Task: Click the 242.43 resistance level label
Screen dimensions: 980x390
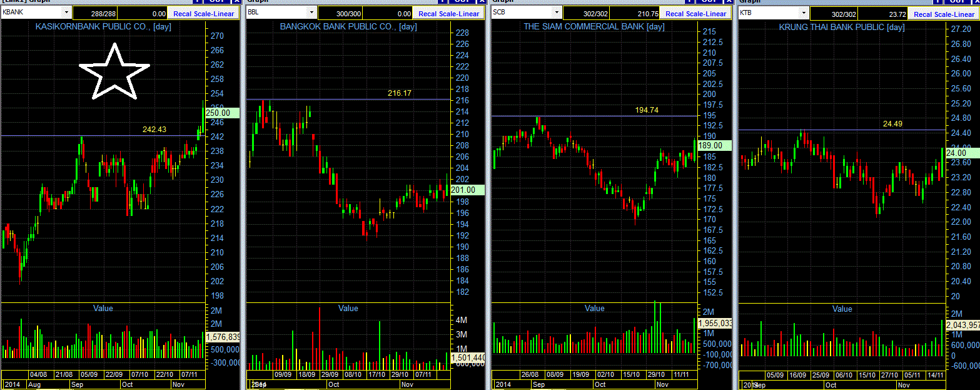Action: point(154,129)
